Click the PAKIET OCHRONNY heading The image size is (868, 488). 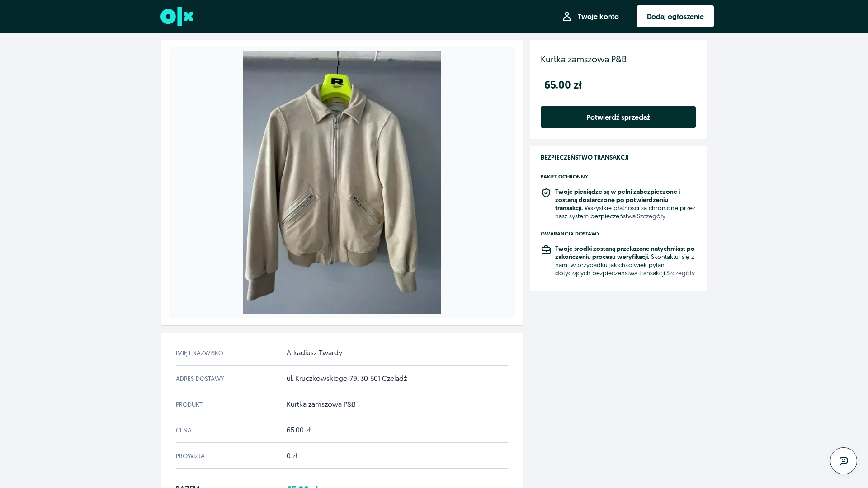564,177
